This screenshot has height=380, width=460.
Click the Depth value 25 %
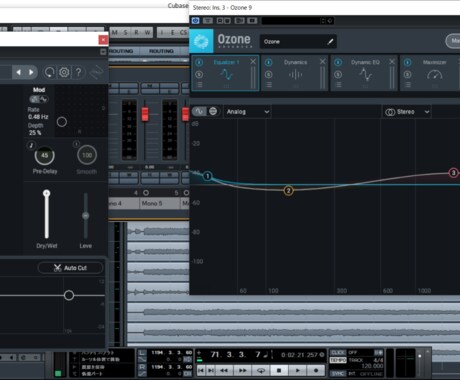(35, 133)
